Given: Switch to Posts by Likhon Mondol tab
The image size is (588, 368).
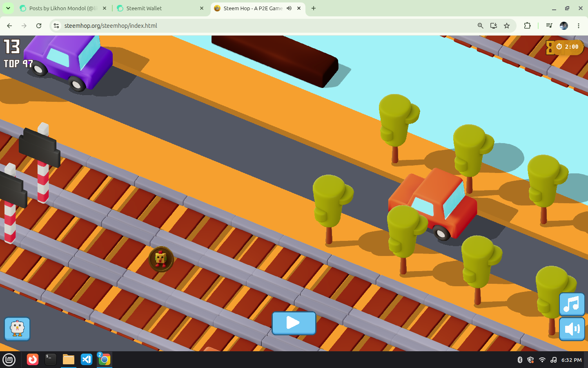Looking at the screenshot, I should (x=62, y=8).
